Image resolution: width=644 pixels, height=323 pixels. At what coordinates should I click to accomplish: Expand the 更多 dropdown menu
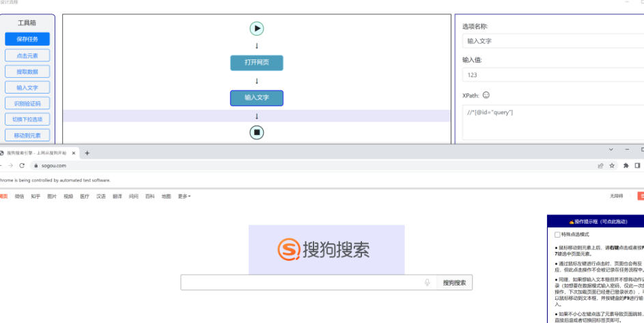tap(184, 197)
